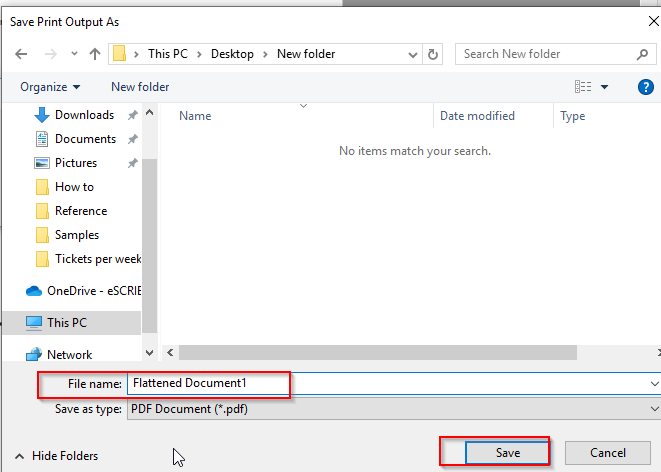Collapse the dialog with Hide Folders

57,455
